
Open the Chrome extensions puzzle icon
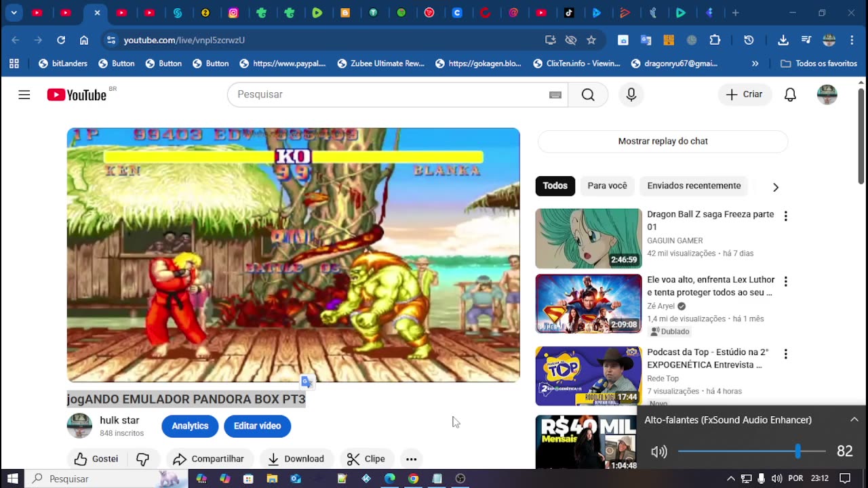(x=715, y=40)
